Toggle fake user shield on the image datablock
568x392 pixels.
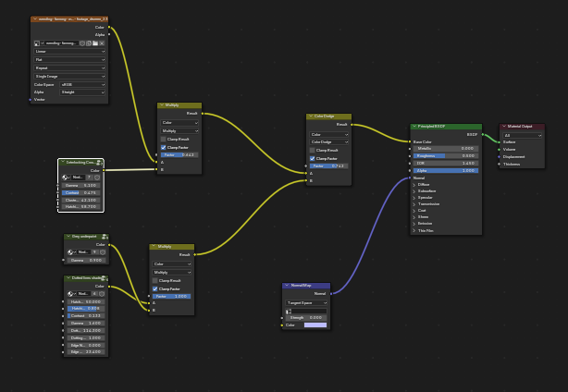(x=82, y=43)
